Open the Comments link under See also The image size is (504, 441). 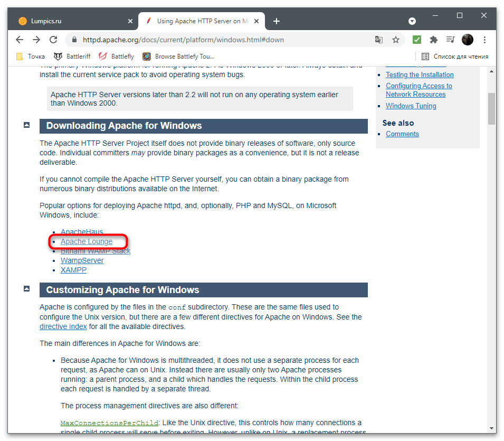click(x=402, y=134)
